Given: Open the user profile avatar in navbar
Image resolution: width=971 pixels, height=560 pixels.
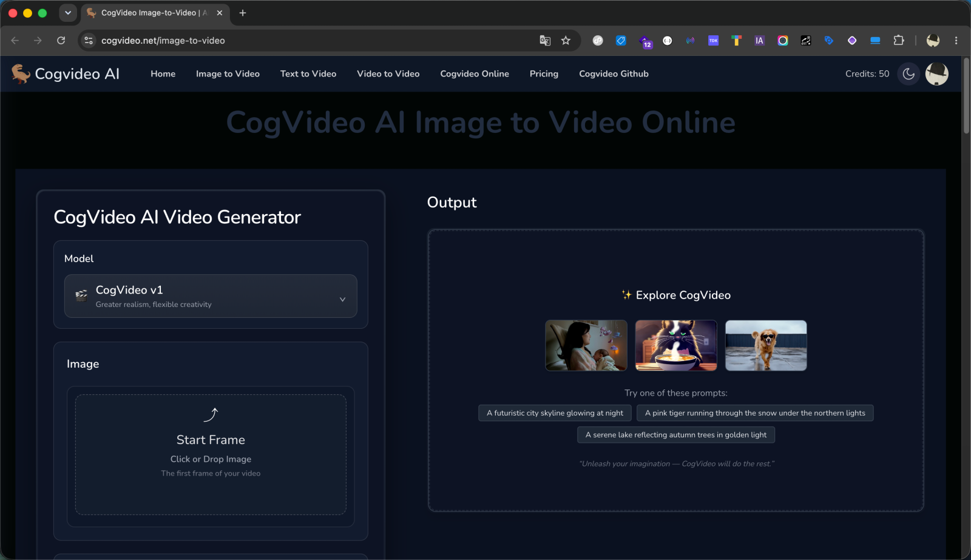Looking at the screenshot, I should coord(937,74).
